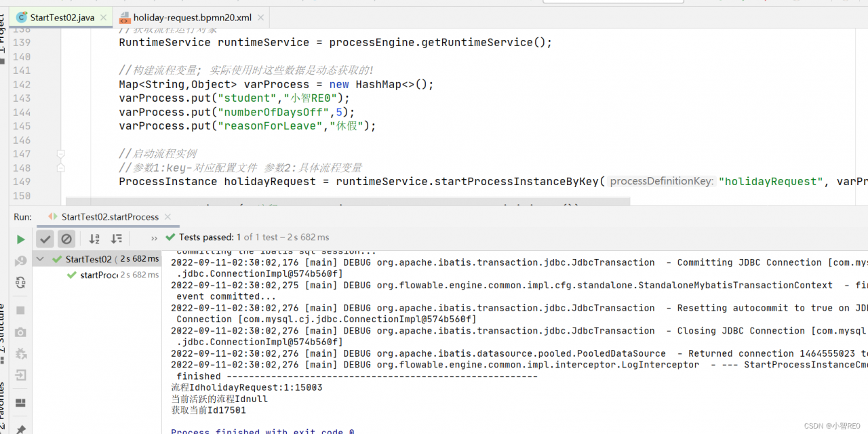Switch to StartTest02.java editor tab
The height and width of the screenshot is (434, 868).
click(x=62, y=17)
